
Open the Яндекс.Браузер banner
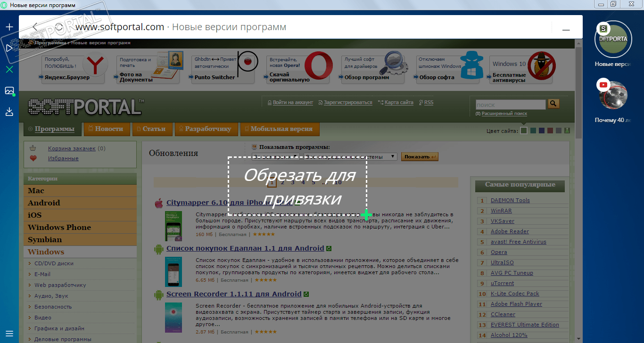pyautogui.click(x=73, y=69)
